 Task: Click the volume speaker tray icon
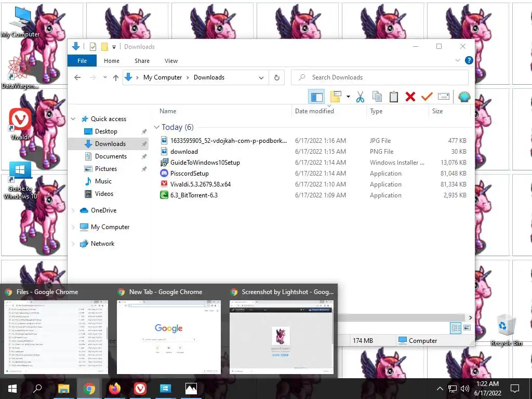(x=464, y=389)
